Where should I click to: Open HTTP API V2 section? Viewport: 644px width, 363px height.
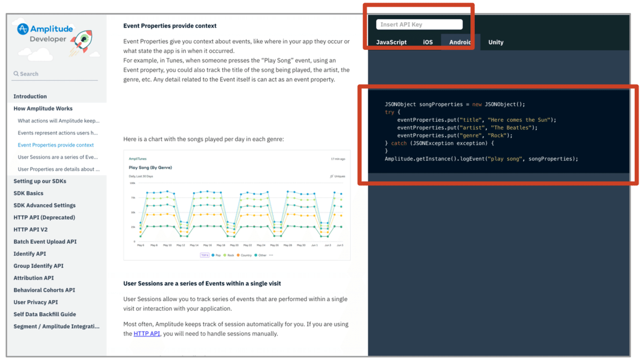(31, 229)
